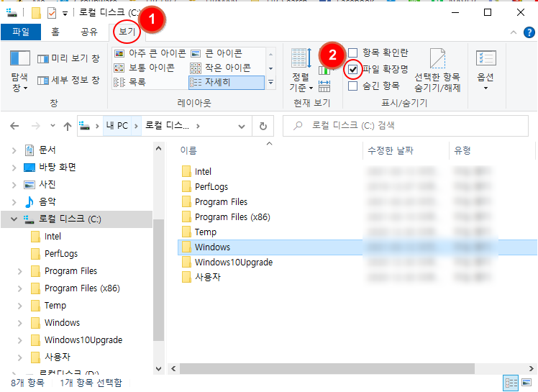Select the PerfLogs folder in file list
The image size is (538, 392).
[211, 187]
